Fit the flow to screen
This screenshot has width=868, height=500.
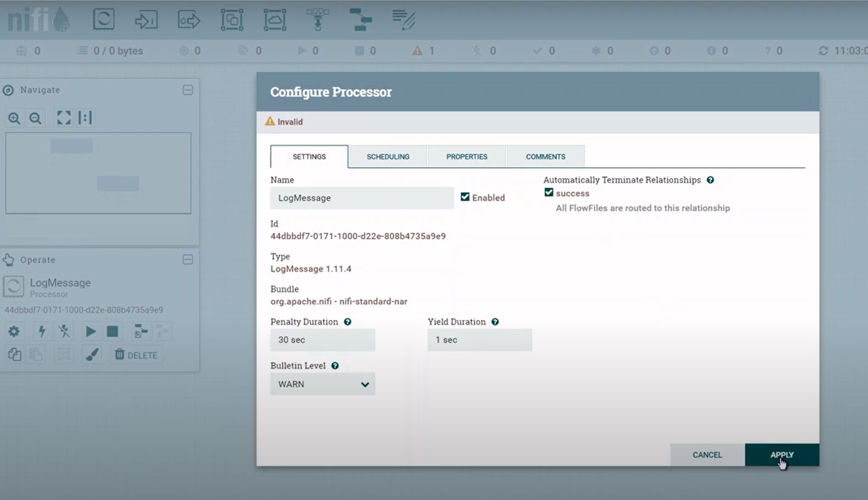64,118
